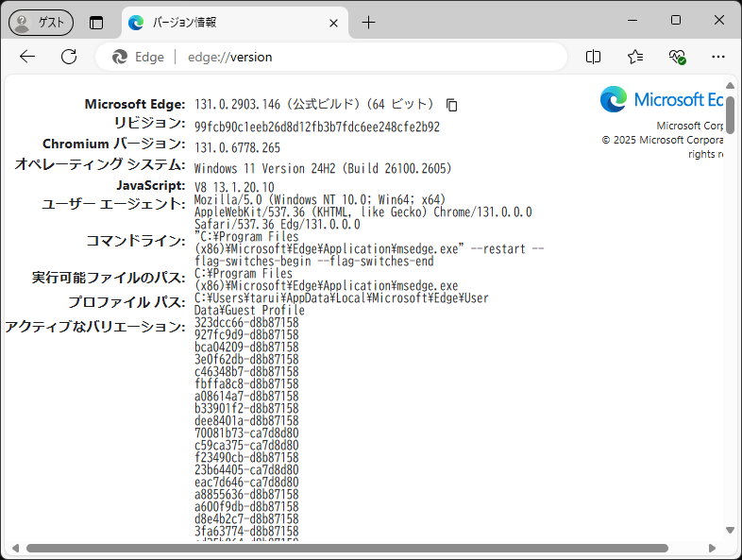This screenshot has width=742, height=560.
Task: Click variation 927fc9d9-d8b87158
Action: (246, 334)
